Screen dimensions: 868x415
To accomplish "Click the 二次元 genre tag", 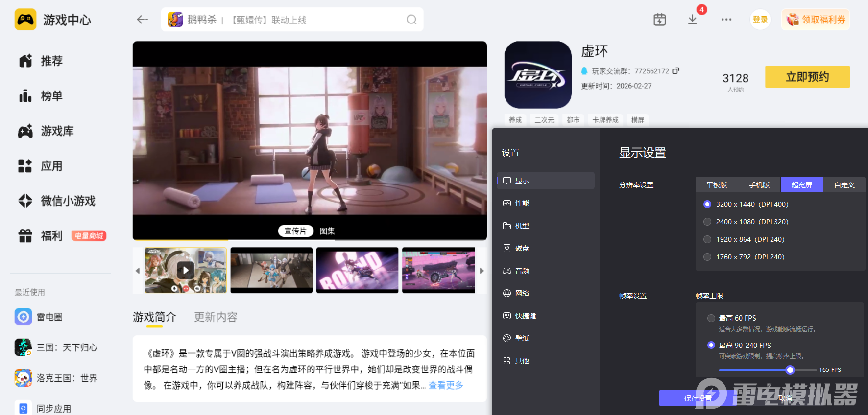I will 544,120.
